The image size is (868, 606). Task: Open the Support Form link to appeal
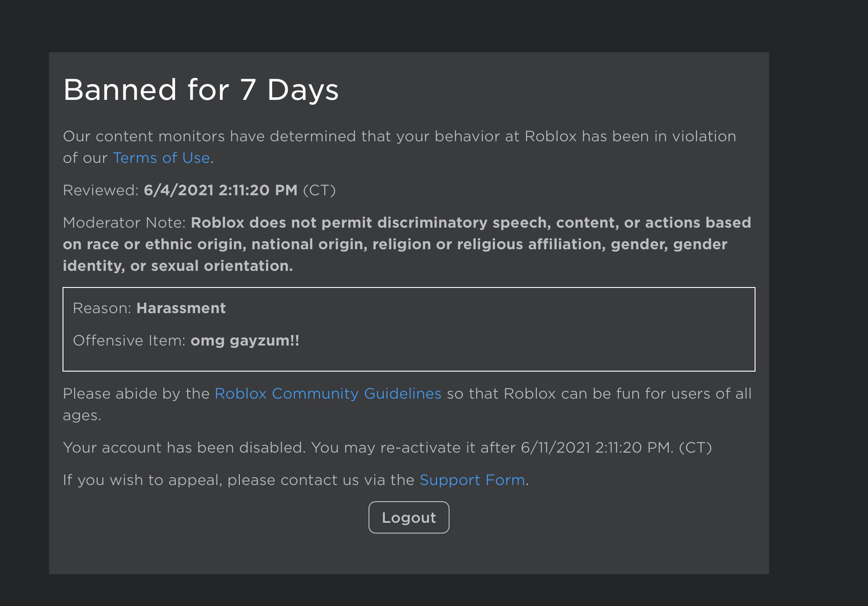point(472,480)
